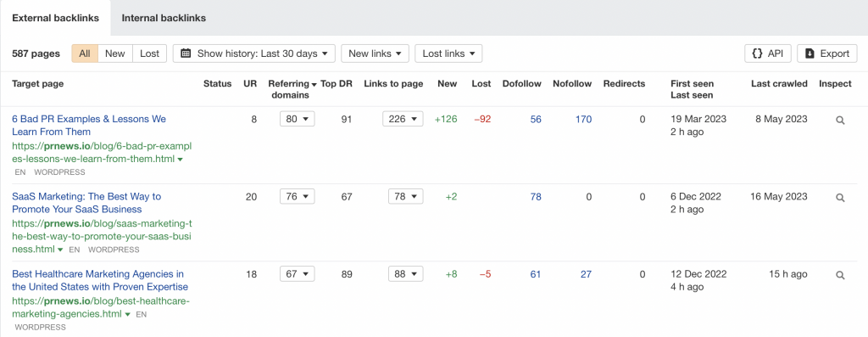
Task: Inspect the Best Healthcare Marketing Agencies row
Action: pyautogui.click(x=840, y=275)
